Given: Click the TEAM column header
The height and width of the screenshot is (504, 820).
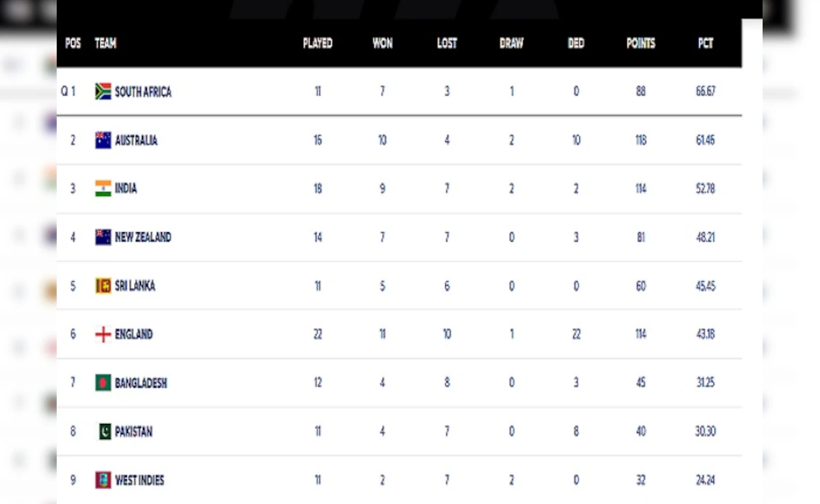Looking at the screenshot, I should coord(105,43).
